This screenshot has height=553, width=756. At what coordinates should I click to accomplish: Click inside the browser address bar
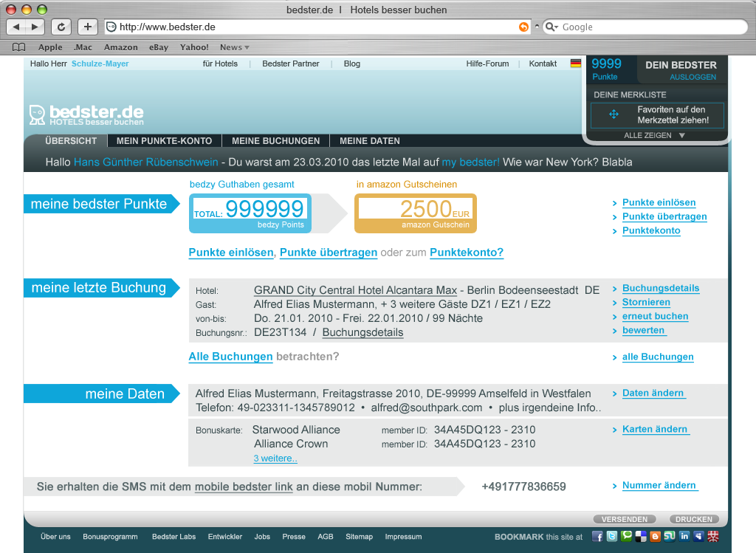click(295, 27)
